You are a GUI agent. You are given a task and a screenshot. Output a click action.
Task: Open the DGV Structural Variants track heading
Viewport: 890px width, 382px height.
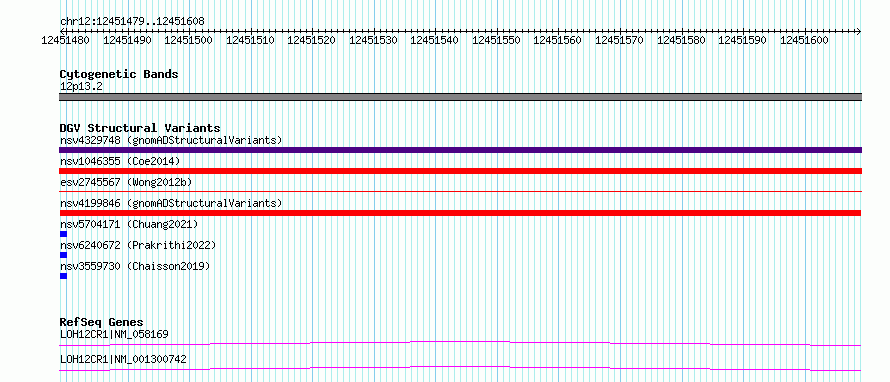pos(140,128)
